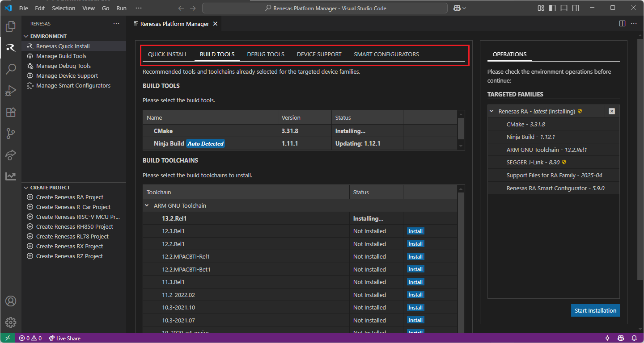The height and width of the screenshot is (343, 644).
Task: Toggle the panel layout button
Action: [x=564, y=8]
